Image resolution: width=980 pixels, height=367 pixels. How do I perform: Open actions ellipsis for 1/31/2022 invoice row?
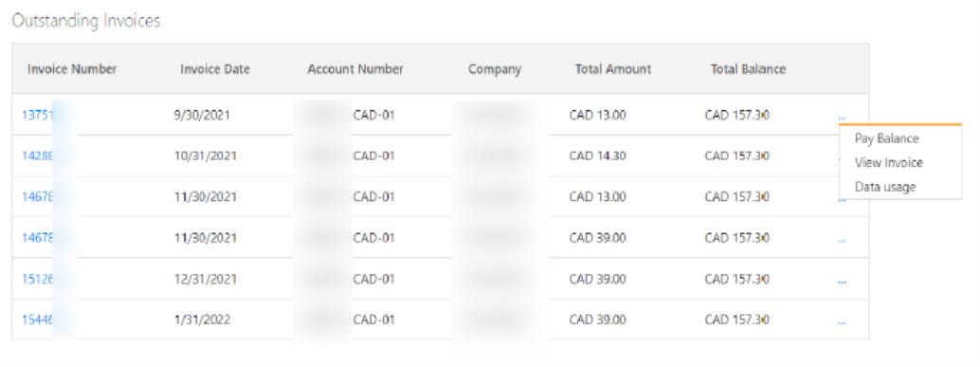[842, 322]
